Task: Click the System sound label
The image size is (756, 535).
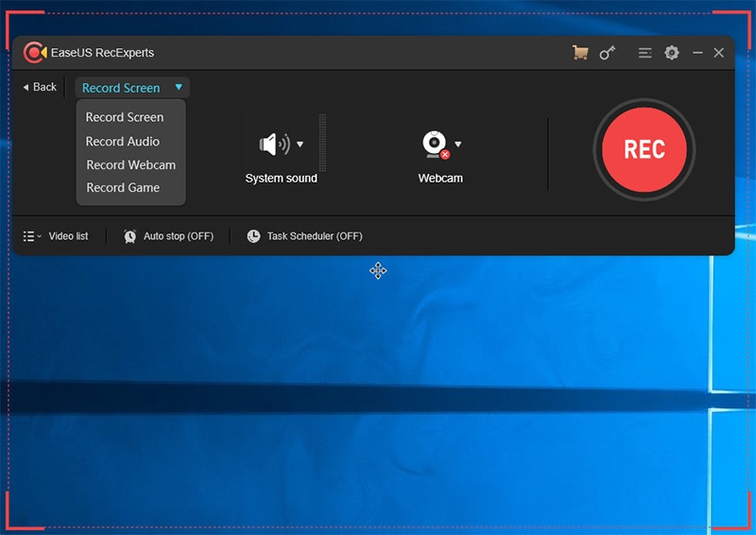Action: pos(281,178)
